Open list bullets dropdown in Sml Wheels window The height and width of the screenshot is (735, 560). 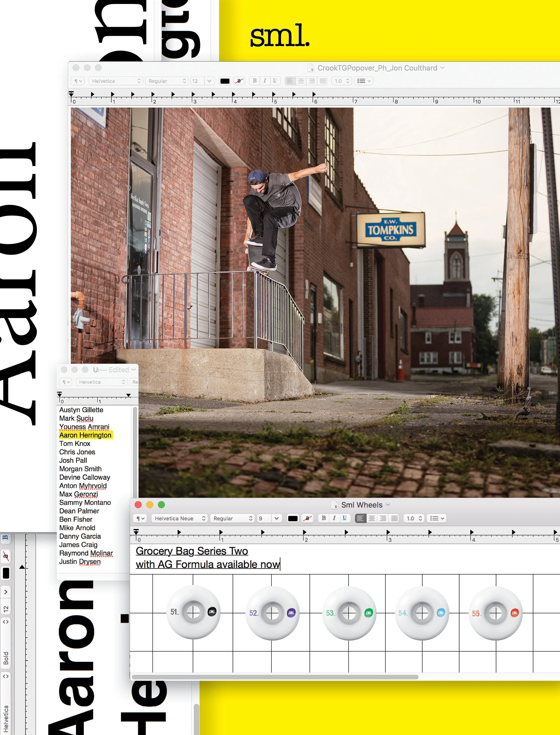[436, 518]
